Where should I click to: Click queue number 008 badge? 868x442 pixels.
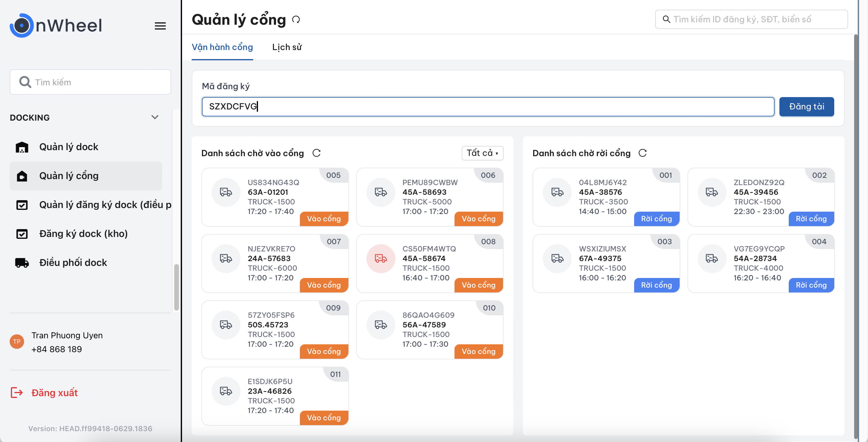[x=488, y=242]
